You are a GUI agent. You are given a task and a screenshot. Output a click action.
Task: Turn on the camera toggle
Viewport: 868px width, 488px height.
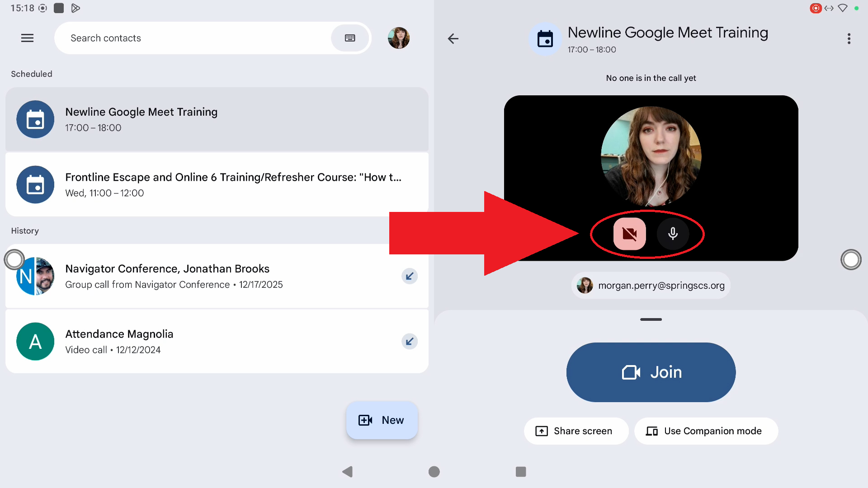tap(629, 234)
